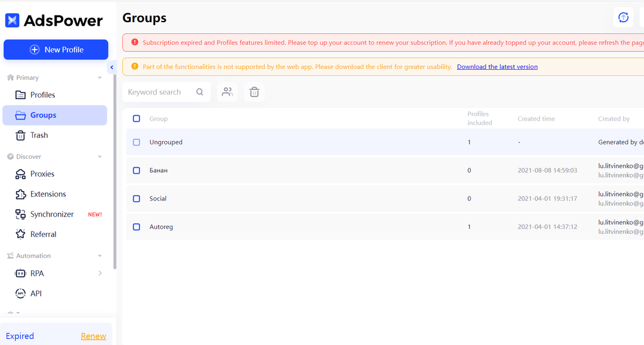
Task: Click the trash delete-groups icon in toolbar
Action: pyautogui.click(x=254, y=92)
